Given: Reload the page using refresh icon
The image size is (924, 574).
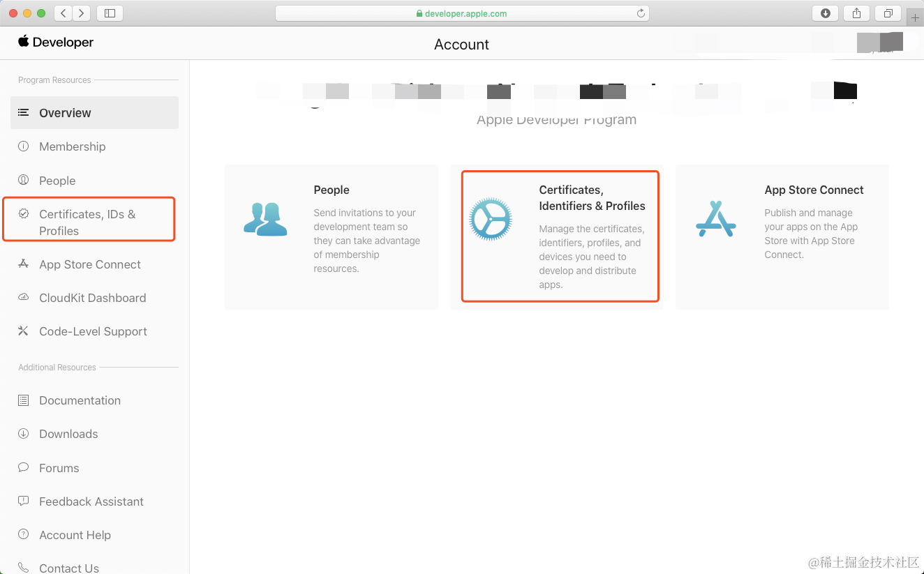Looking at the screenshot, I should point(641,13).
